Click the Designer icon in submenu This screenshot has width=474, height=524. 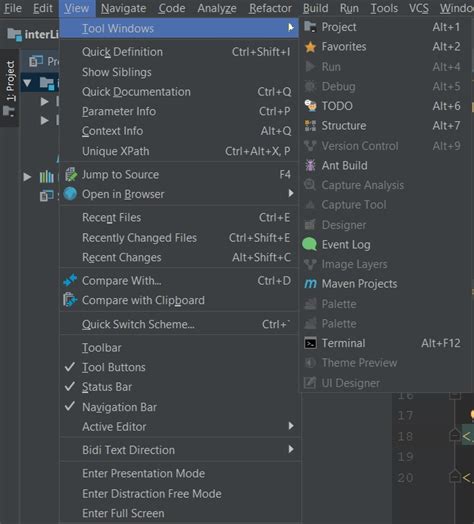pos(310,225)
